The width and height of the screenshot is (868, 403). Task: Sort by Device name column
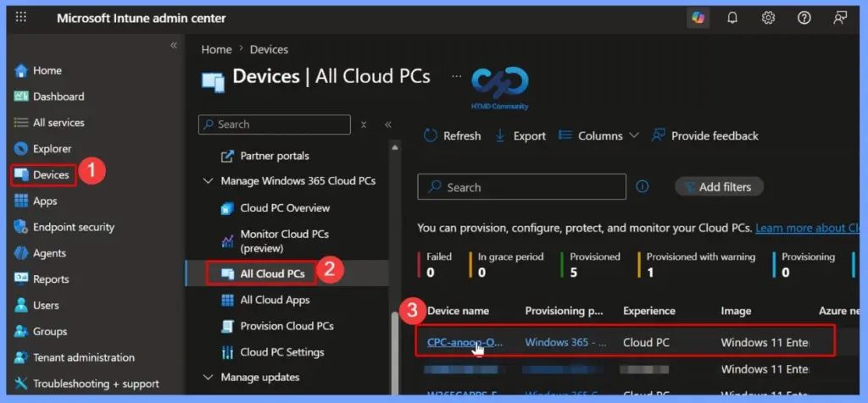(458, 311)
